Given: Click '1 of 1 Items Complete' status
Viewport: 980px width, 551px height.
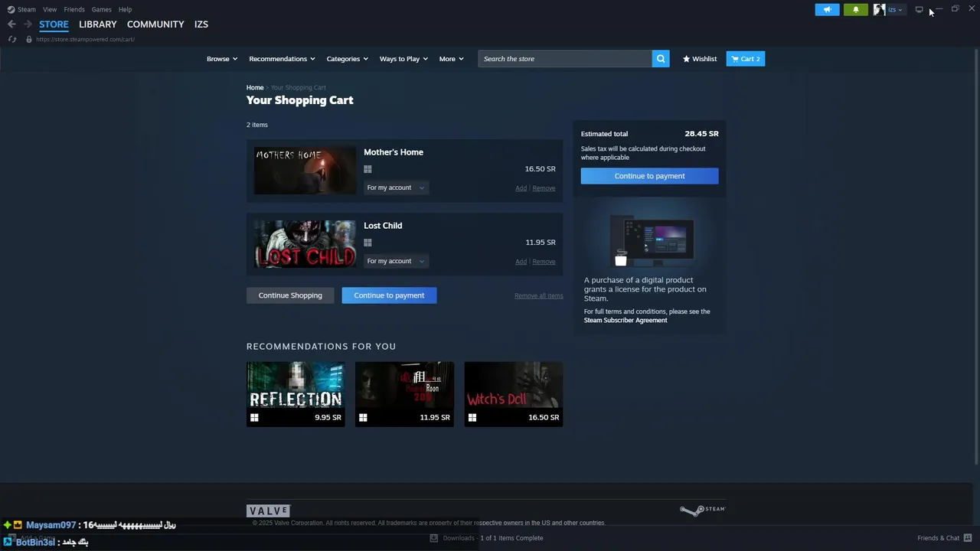Looking at the screenshot, I should (511, 538).
